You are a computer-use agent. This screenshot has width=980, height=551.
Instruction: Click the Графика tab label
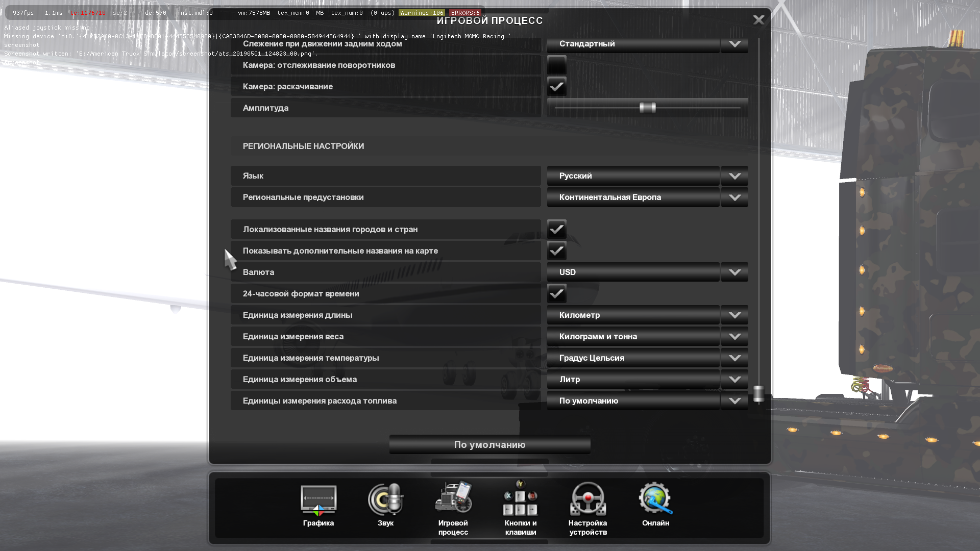click(x=318, y=523)
